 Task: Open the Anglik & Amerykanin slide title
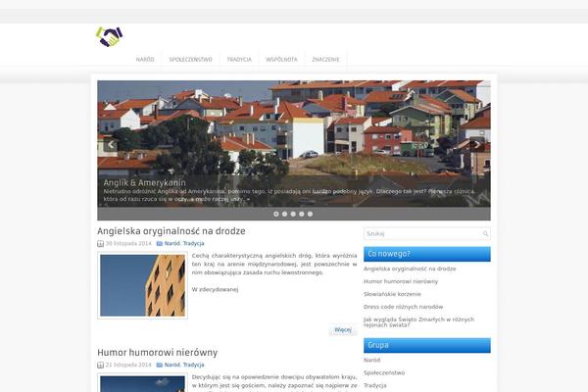tap(145, 182)
